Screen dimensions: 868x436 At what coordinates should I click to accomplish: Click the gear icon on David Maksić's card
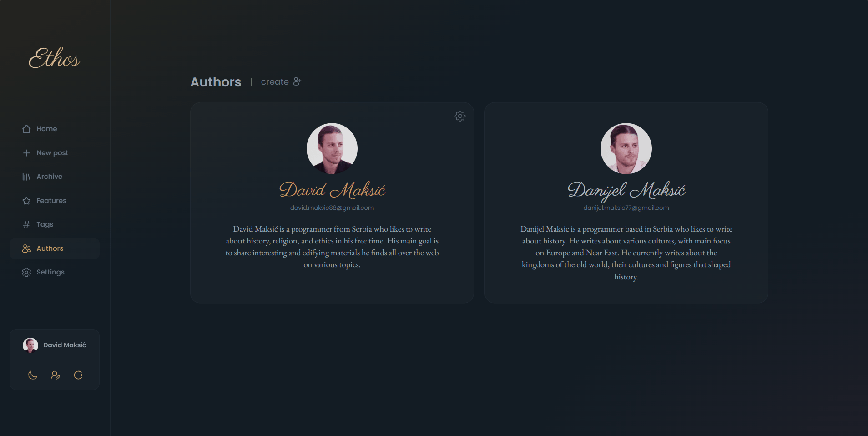[460, 116]
